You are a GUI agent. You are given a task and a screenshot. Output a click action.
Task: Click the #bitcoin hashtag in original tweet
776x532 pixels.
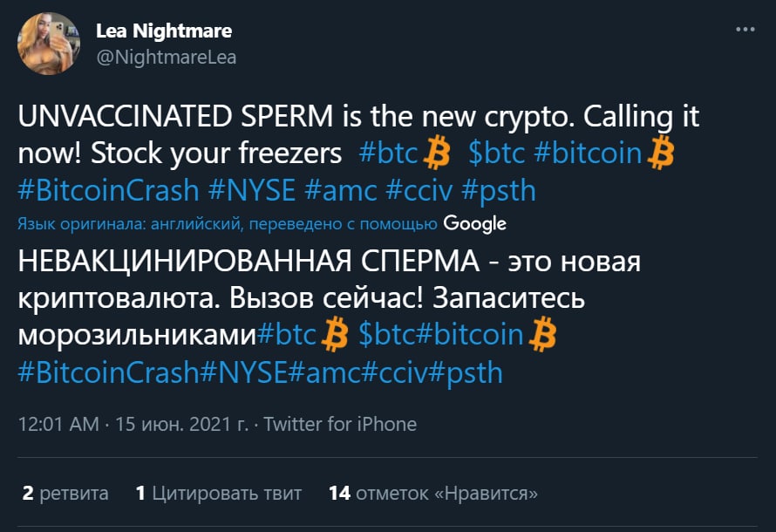pyautogui.click(x=586, y=153)
